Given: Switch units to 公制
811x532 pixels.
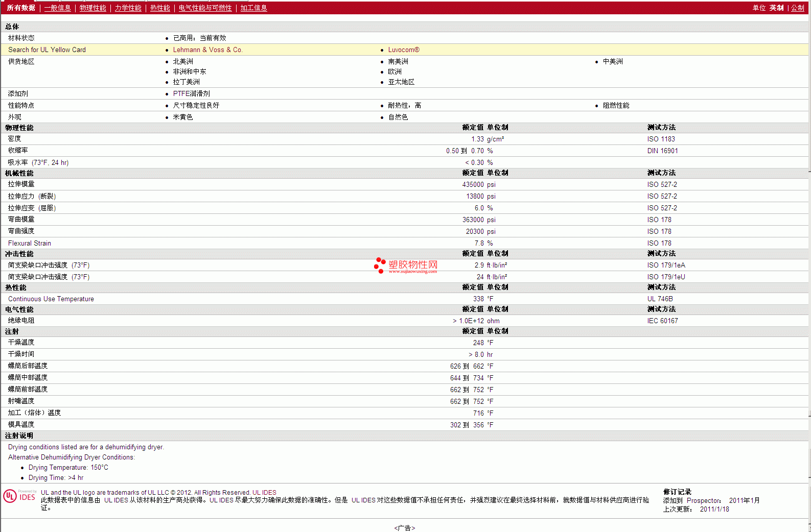Looking at the screenshot, I should (x=798, y=8).
